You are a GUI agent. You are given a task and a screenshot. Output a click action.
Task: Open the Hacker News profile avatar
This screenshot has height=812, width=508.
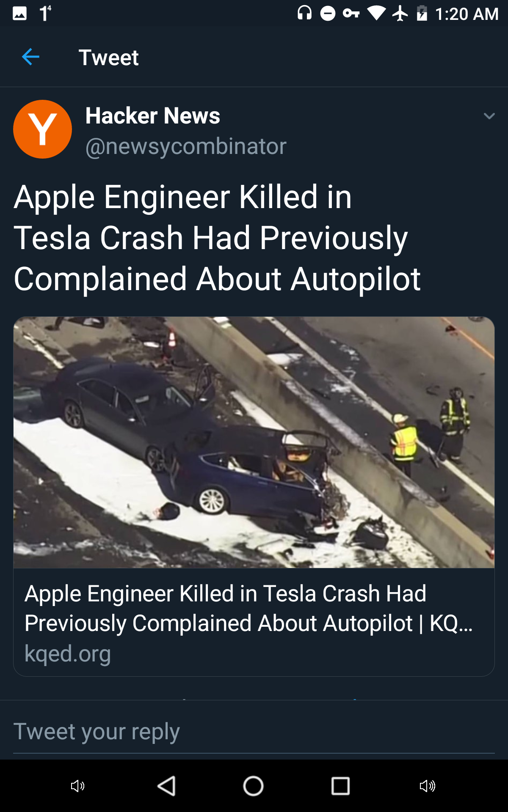coord(42,129)
